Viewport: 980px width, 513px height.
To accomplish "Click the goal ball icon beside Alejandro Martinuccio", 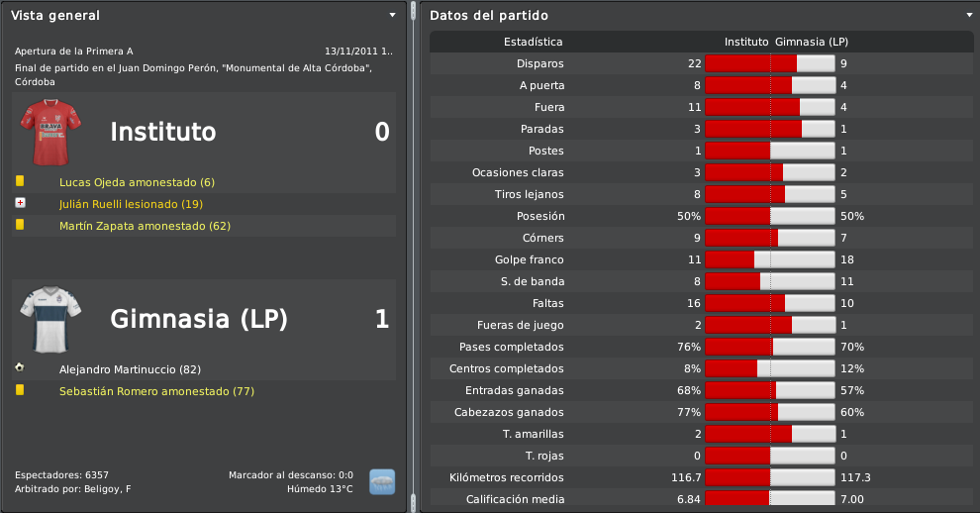I will (20, 367).
